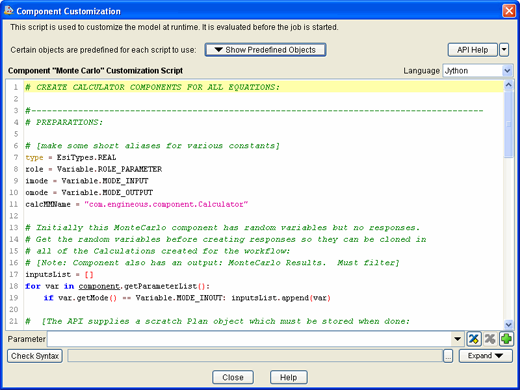Click the Component Customization title bar icon

click(x=8, y=11)
